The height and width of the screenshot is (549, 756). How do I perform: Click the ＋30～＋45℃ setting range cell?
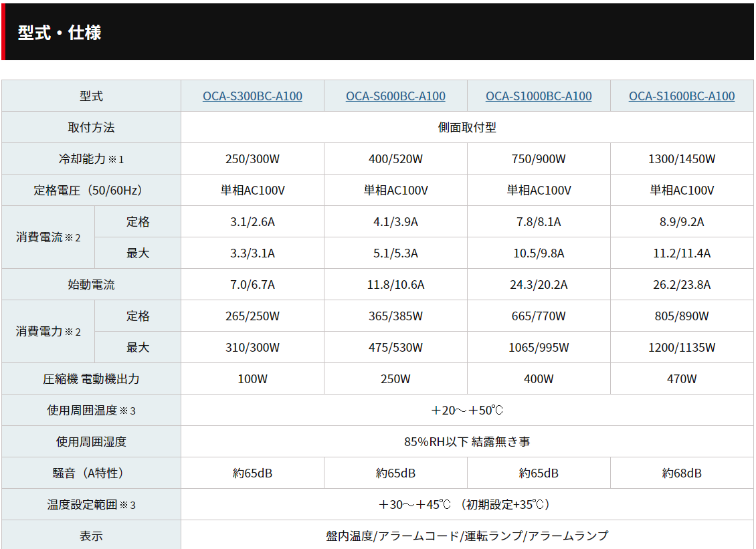click(x=467, y=504)
